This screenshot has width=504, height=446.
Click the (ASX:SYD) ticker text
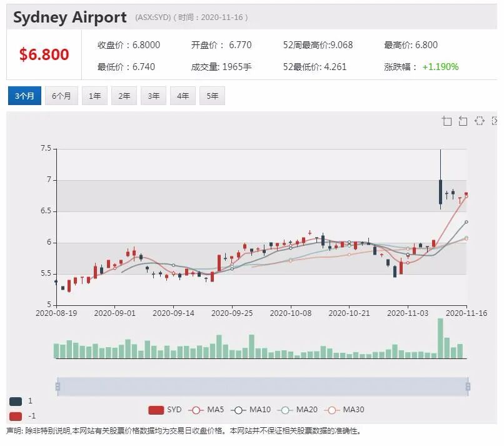pyautogui.click(x=153, y=18)
